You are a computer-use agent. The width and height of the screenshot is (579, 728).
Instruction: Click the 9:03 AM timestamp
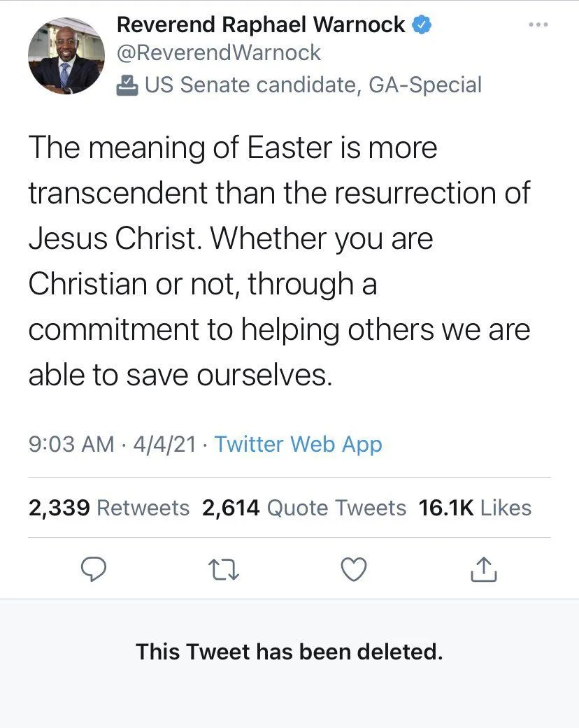click(x=71, y=444)
